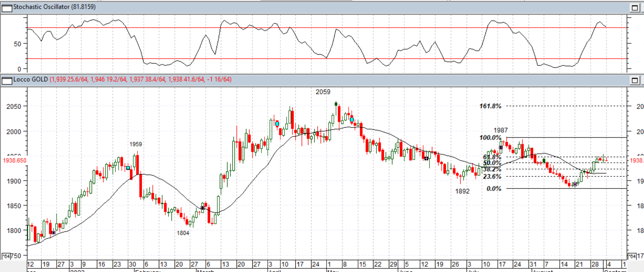The height and width of the screenshot is (272, 644).
Task: Click the red OHLC values beside Locco GOLD
Action: (x=140, y=80)
